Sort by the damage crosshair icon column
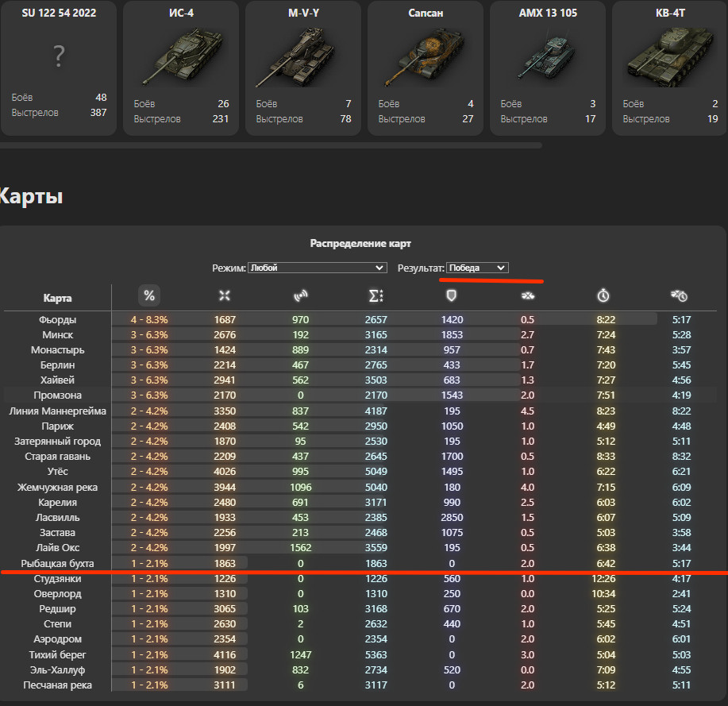 [x=225, y=295]
